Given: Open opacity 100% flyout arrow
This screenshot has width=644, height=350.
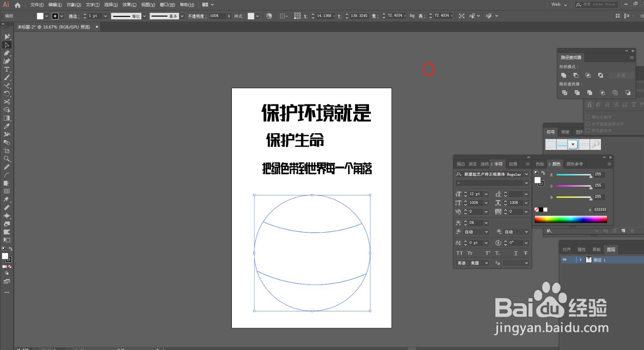Looking at the screenshot, I should [x=229, y=16].
